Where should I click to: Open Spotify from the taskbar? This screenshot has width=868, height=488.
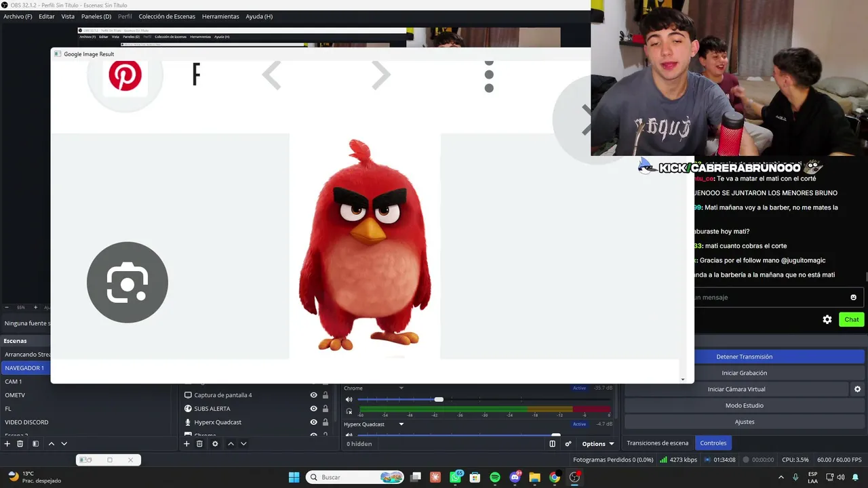click(495, 477)
